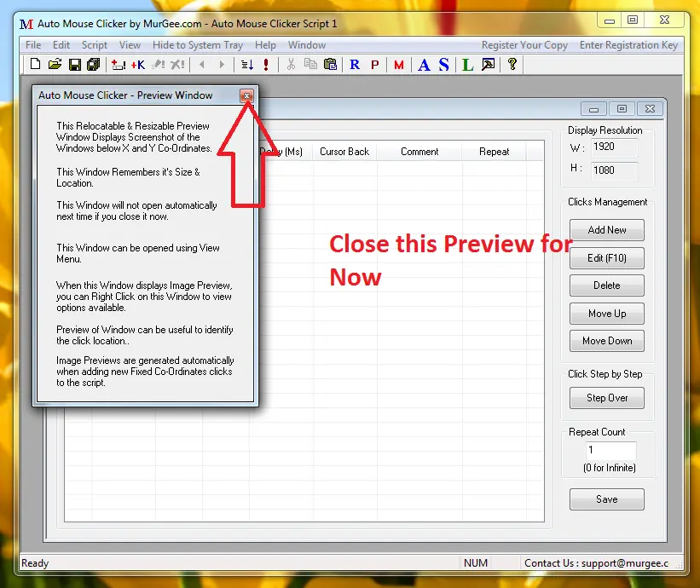Open the View menu
The height and width of the screenshot is (588, 700).
coord(130,45)
